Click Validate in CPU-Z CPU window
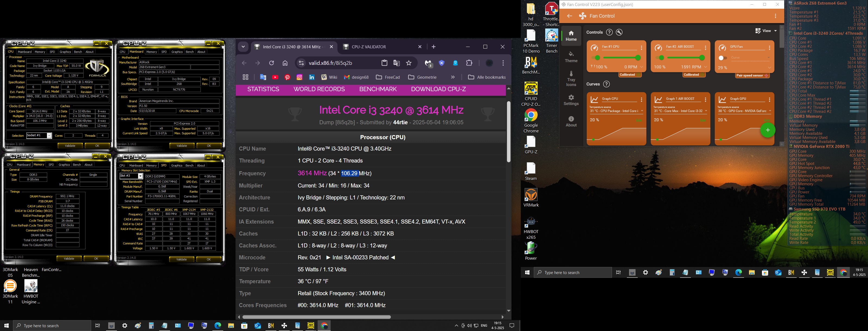The width and height of the screenshot is (868, 331). tap(70, 146)
